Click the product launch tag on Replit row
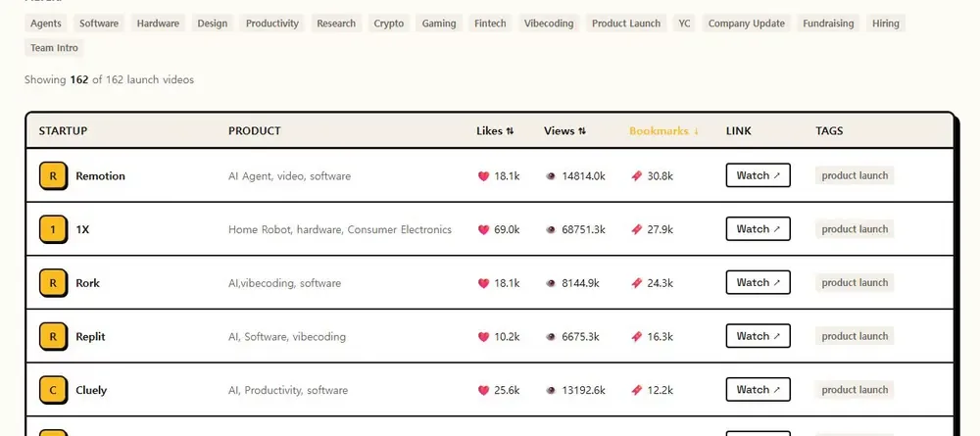 pyautogui.click(x=855, y=336)
